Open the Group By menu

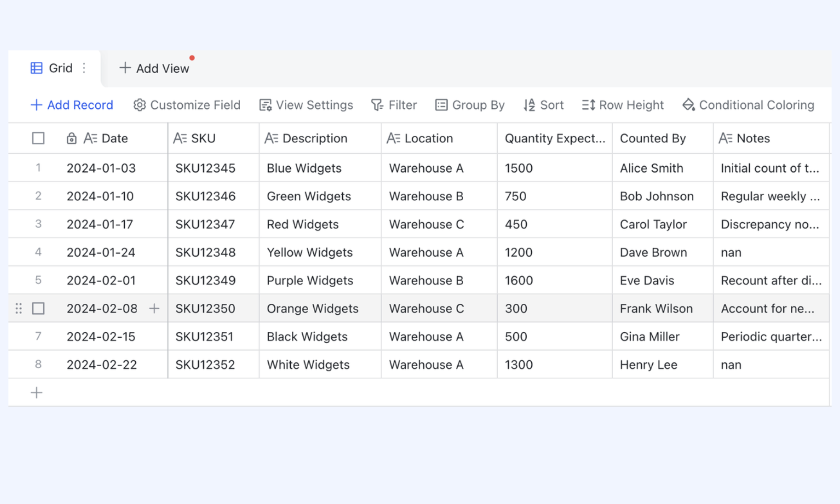pyautogui.click(x=470, y=105)
